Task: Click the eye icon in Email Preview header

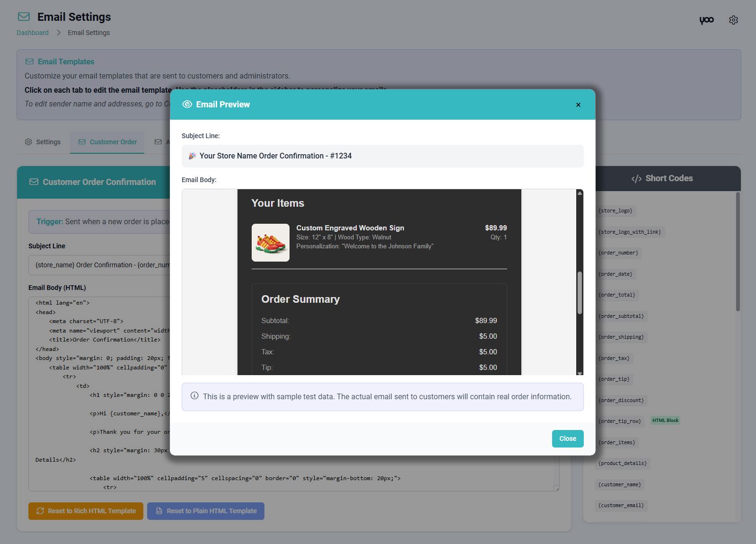Action: pyautogui.click(x=187, y=105)
